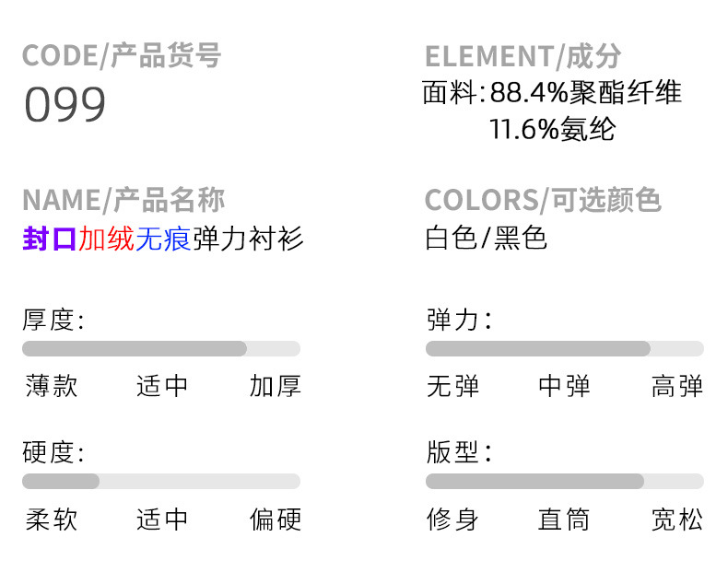
Task: Select the 薄款 thickness label
Action: coord(52,386)
